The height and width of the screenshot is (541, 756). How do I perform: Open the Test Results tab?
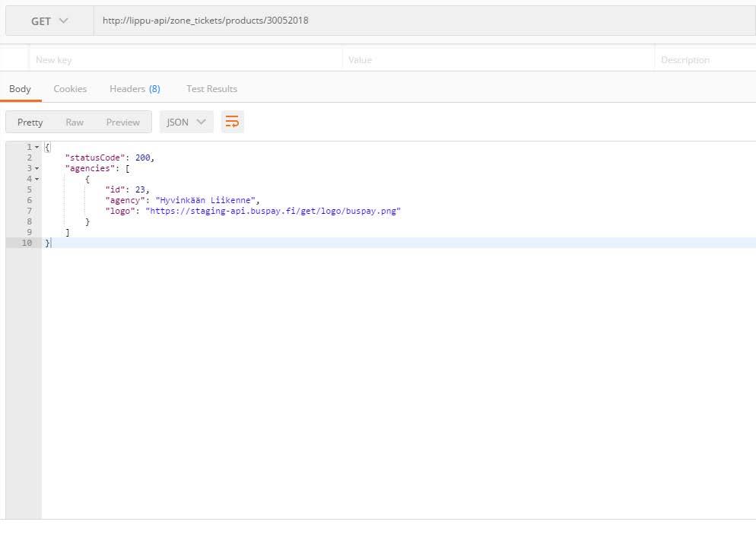pos(211,89)
